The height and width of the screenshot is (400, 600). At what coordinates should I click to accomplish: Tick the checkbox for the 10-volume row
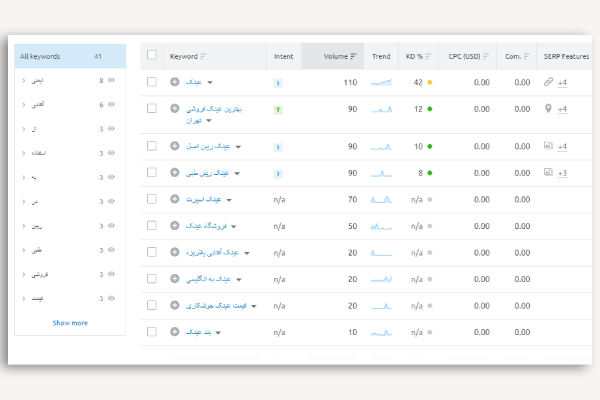pyautogui.click(x=152, y=332)
